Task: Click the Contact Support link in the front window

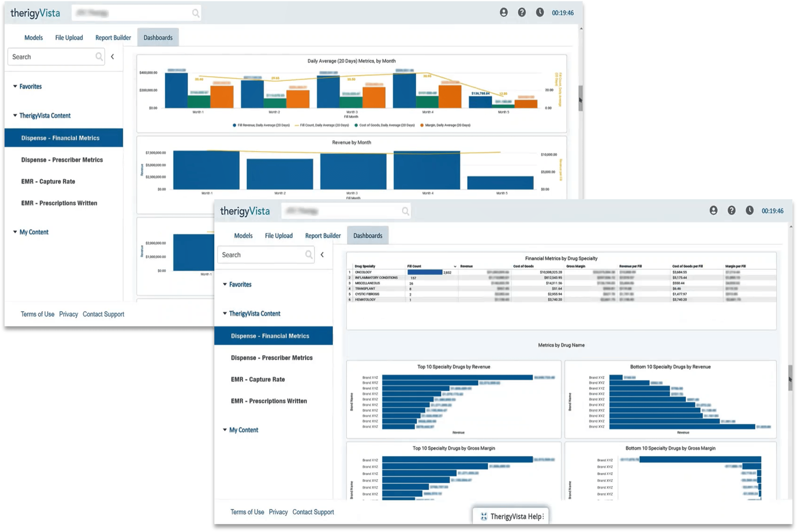Action: [x=313, y=512]
